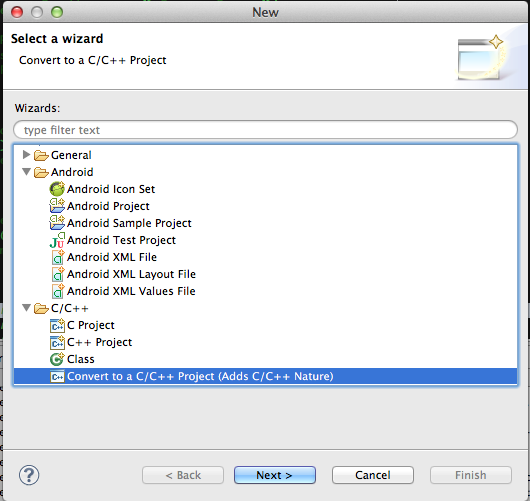Focus the type filter text field
This screenshot has height=501, width=530.
pyautogui.click(x=265, y=130)
